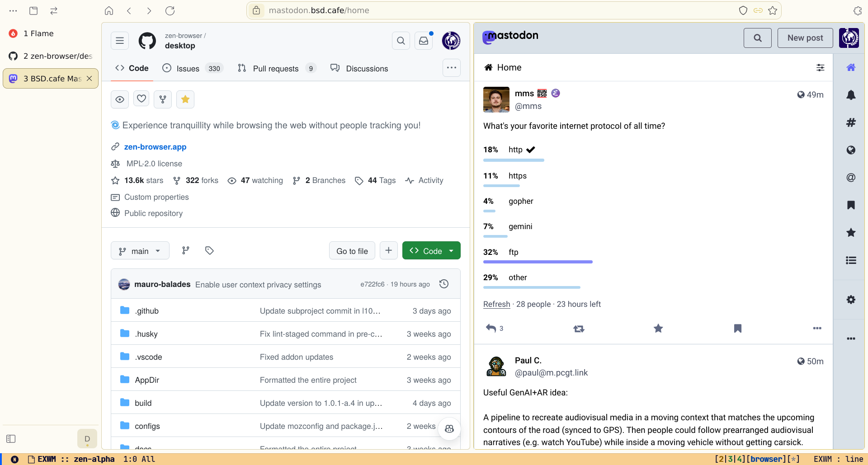Click the ftp poll result bar

pyautogui.click(x=538, y=262)
